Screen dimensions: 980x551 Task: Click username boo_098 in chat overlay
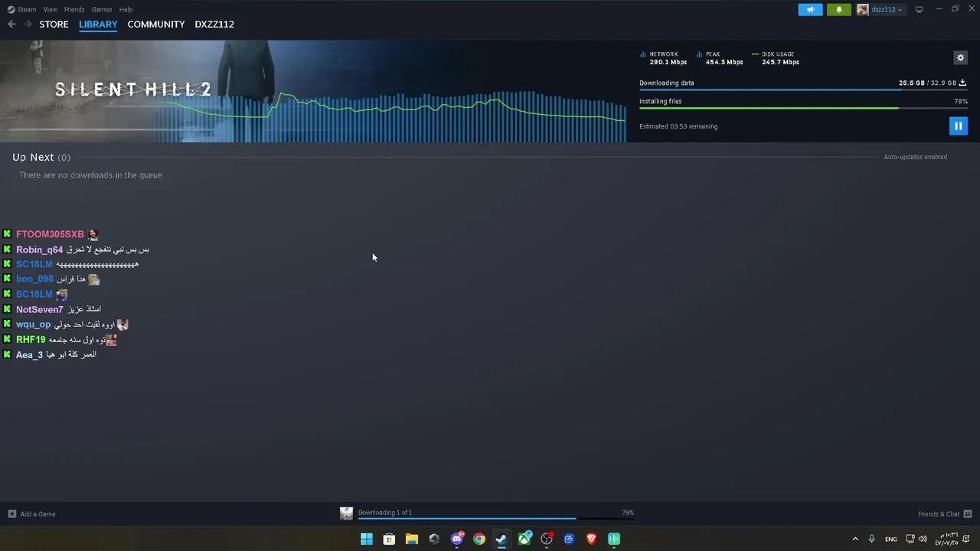34,279
